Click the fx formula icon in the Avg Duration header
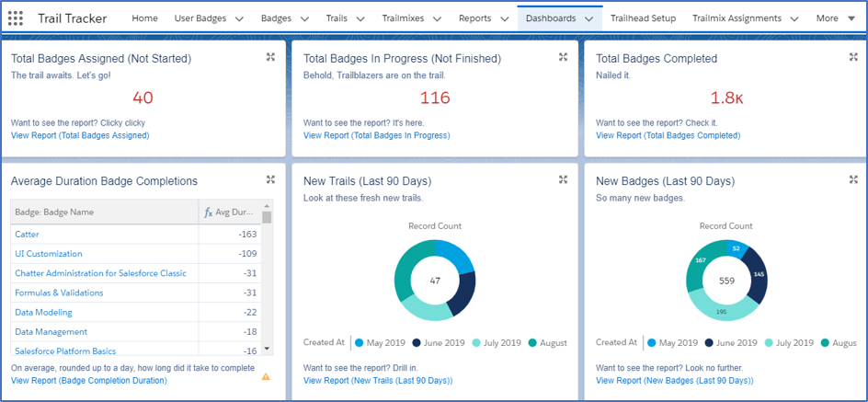This screenshot has height=402, width=868. click(x=209, y=212)
